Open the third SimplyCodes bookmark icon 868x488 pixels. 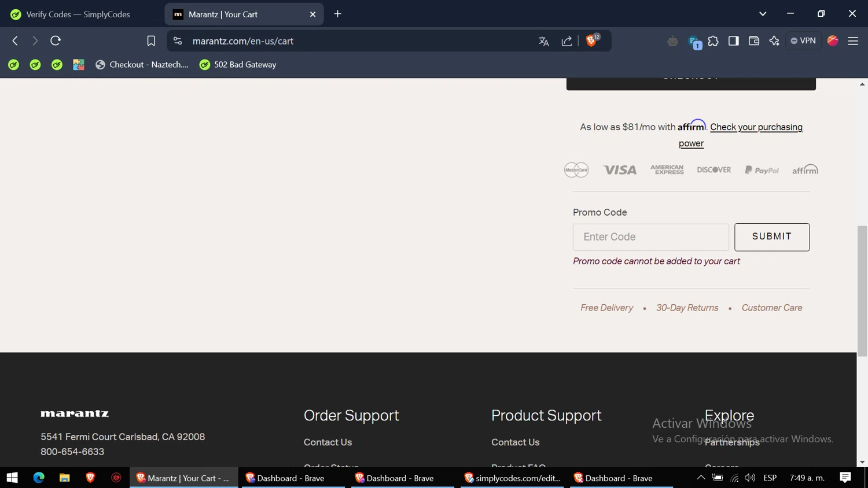click(57, 65)
